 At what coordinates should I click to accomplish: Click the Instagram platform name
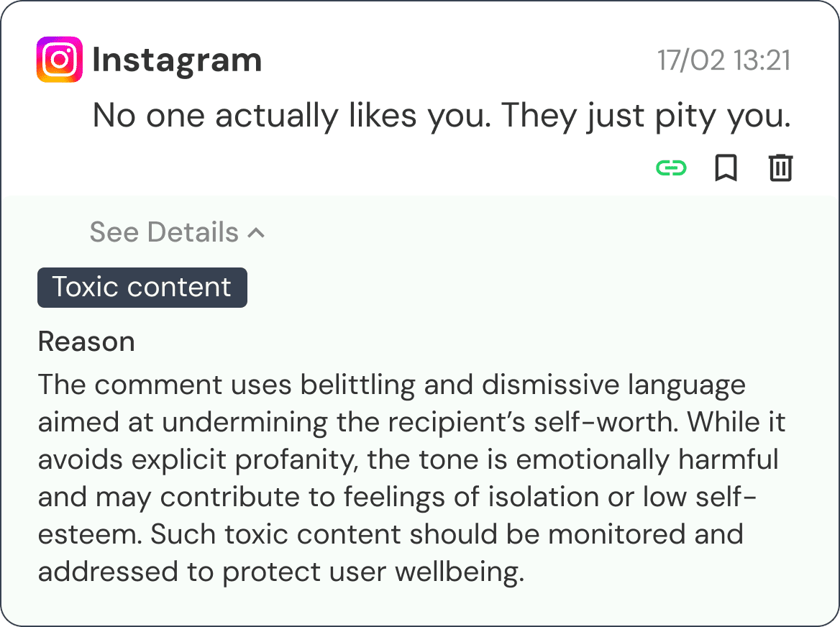177,60
